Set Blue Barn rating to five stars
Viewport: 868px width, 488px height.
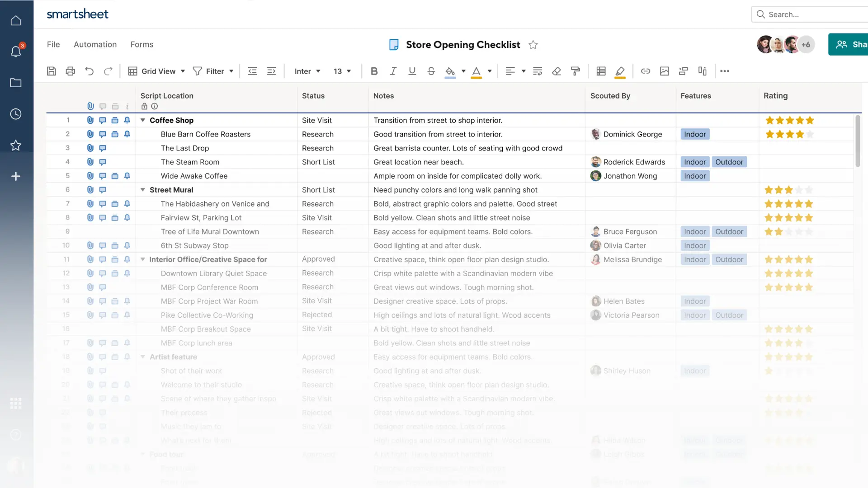click(810, 134)
